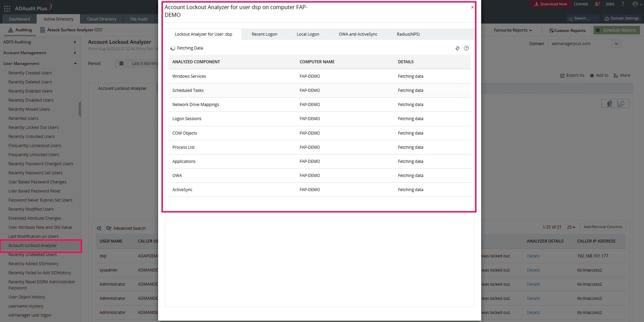Viewport: 644px width, 322px height.
Task: Click the Custom Reports icon
Action: pos(551,31)
